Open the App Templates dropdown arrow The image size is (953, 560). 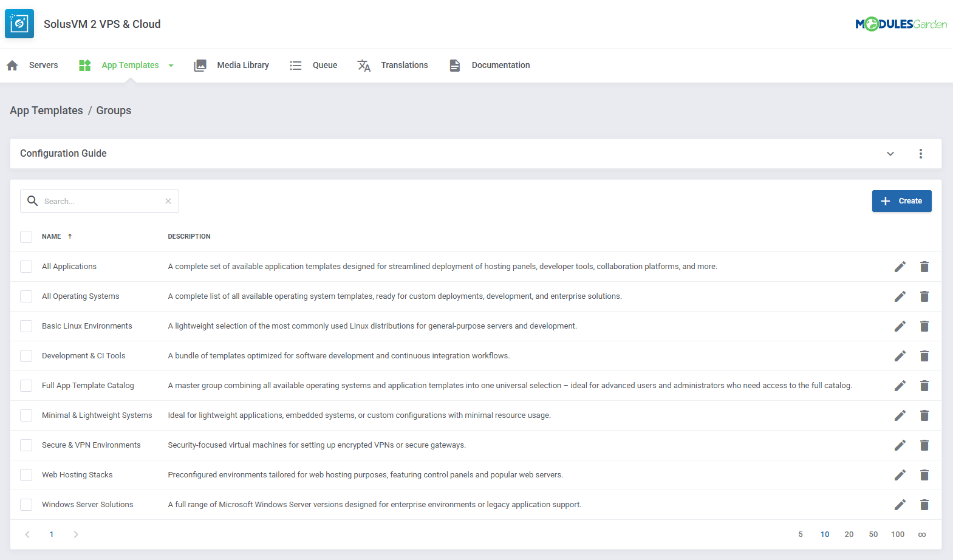click(x=171, y=66)
